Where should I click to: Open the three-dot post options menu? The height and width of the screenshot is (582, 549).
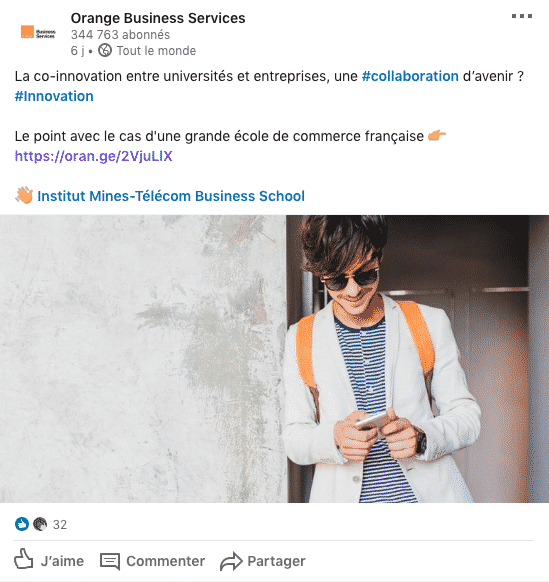pyautogui.click(x=522, y=16)
